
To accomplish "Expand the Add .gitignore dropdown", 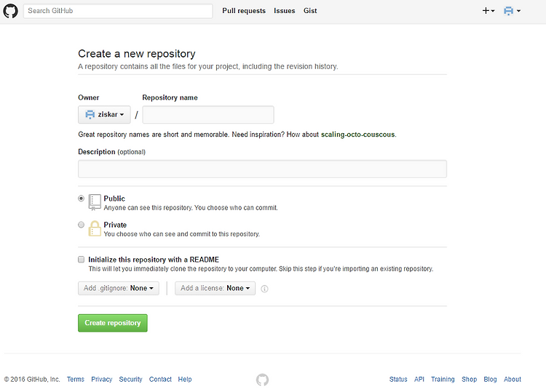I will pos(119,288).
